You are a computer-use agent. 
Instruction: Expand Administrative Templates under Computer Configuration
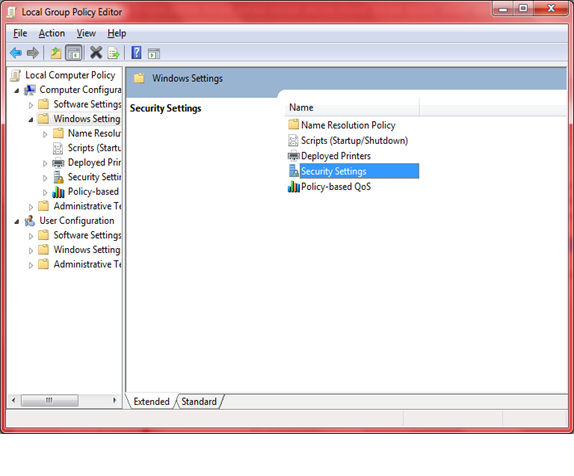pyautogui.click(x=31, y=207)
